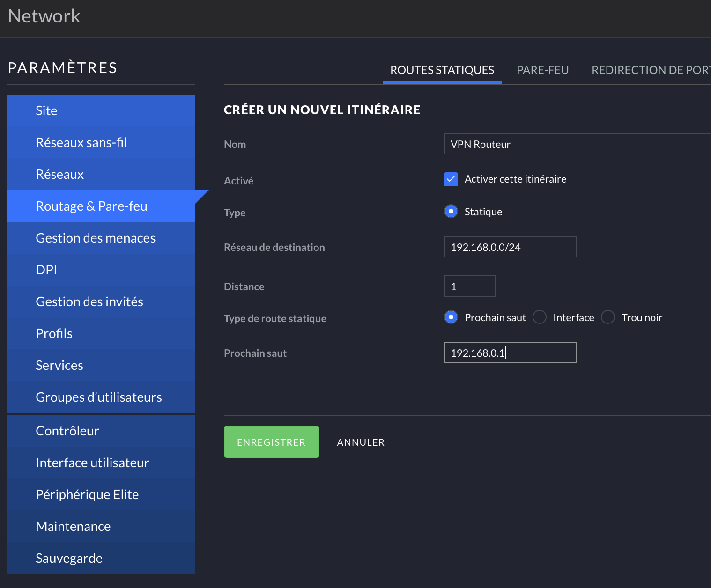Click the Distance input field

[x=469, y=287]
